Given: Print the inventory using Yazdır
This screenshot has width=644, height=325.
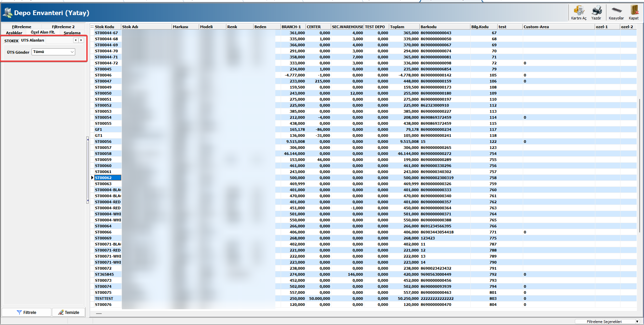Looking at the screenshot, I should (x=596, y=12).
